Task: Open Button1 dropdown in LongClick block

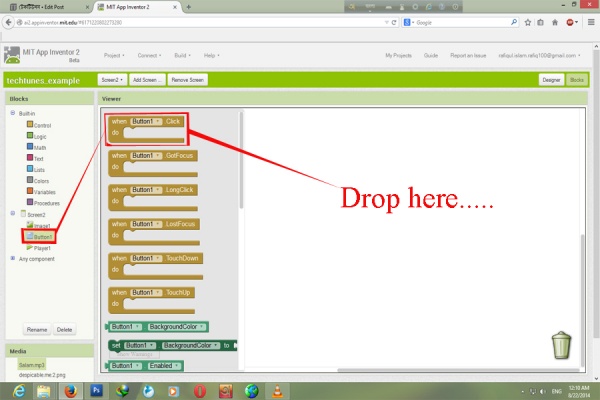Action: (146, 190)
